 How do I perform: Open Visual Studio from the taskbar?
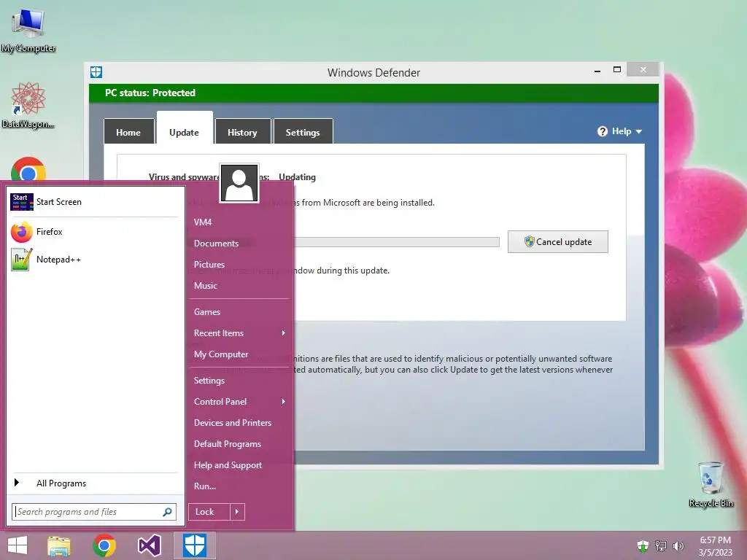pyautogui.click(x=149, y=545)
